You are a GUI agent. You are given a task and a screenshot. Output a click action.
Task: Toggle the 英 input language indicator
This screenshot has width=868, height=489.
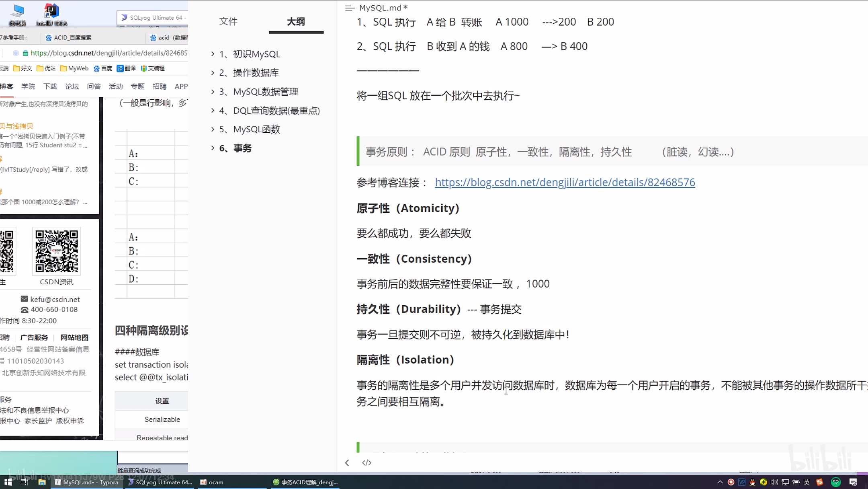click(x=807, y=482)
